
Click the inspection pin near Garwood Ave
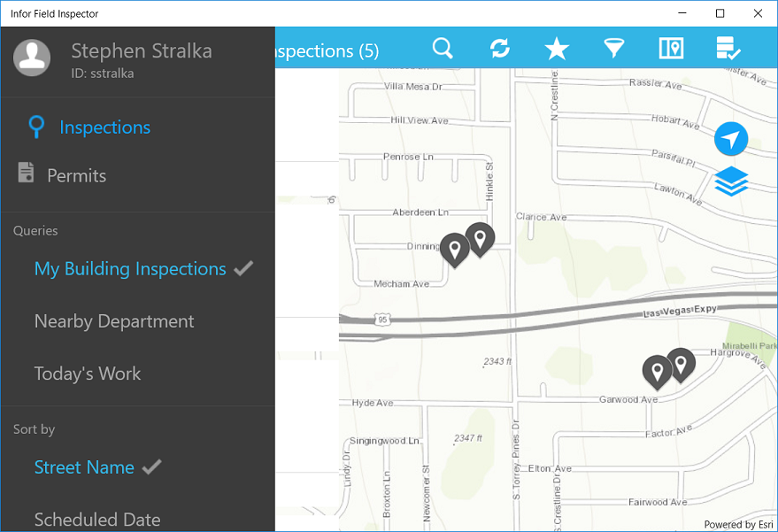656,372
